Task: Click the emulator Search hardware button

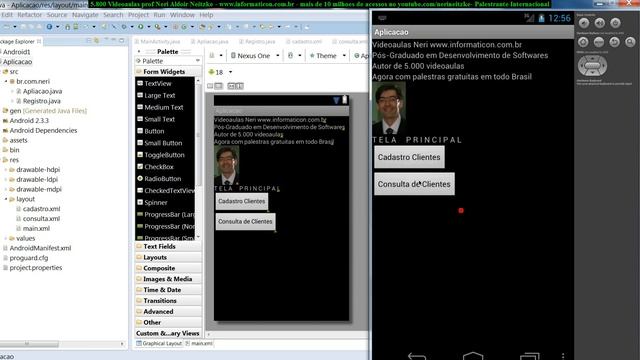Action: (630, 42)
